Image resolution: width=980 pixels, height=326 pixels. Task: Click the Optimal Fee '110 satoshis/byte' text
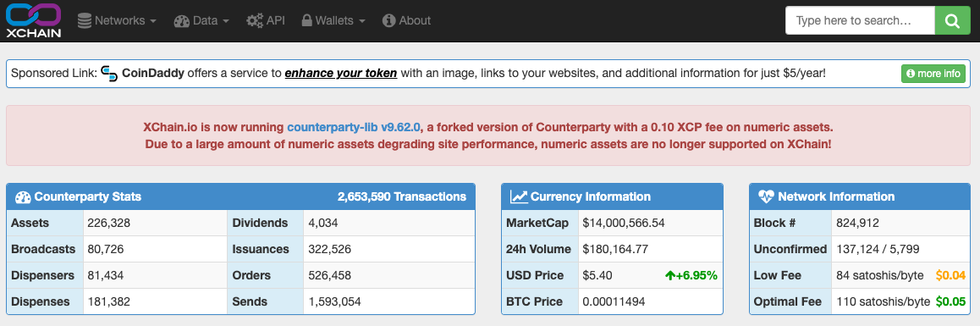click(884, 302)
